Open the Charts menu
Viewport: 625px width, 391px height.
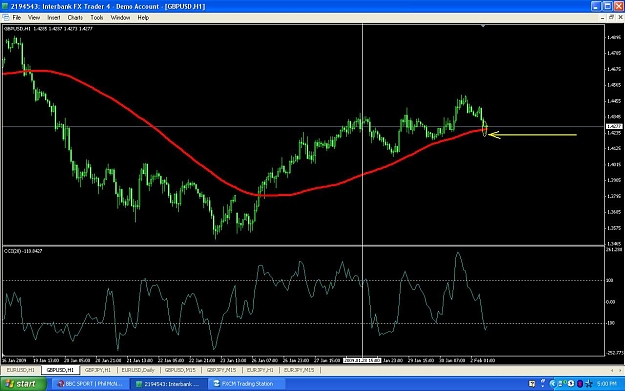click(x=75, y=18)
